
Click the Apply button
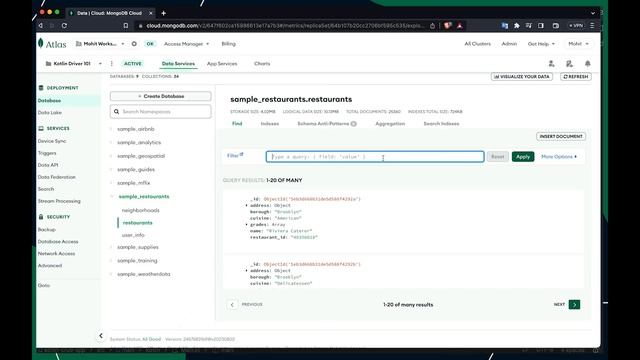[523, 157]
